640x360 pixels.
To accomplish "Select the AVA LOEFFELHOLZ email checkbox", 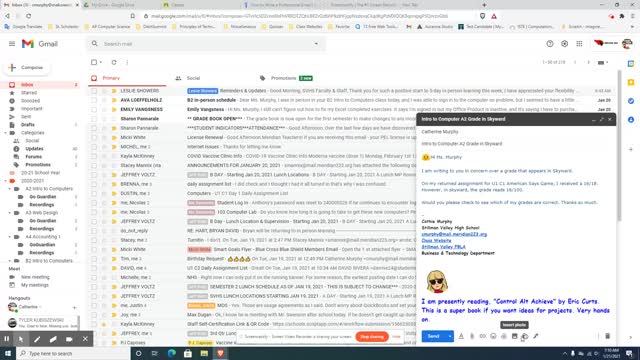I will click(94, 100).
